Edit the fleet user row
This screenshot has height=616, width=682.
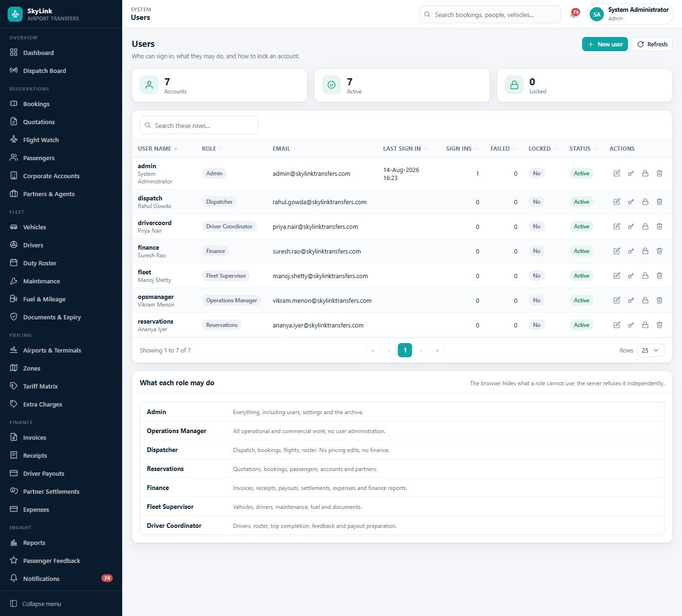pyautogui.click(x=617, y=276)
